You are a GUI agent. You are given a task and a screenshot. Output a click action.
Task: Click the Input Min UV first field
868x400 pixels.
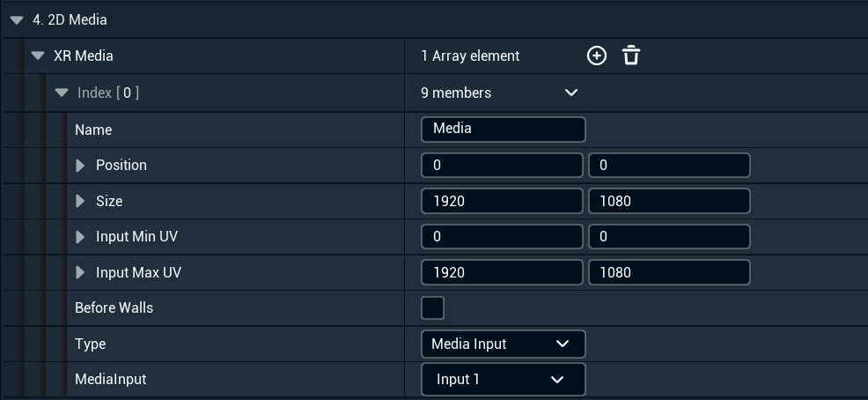[502, 237]
